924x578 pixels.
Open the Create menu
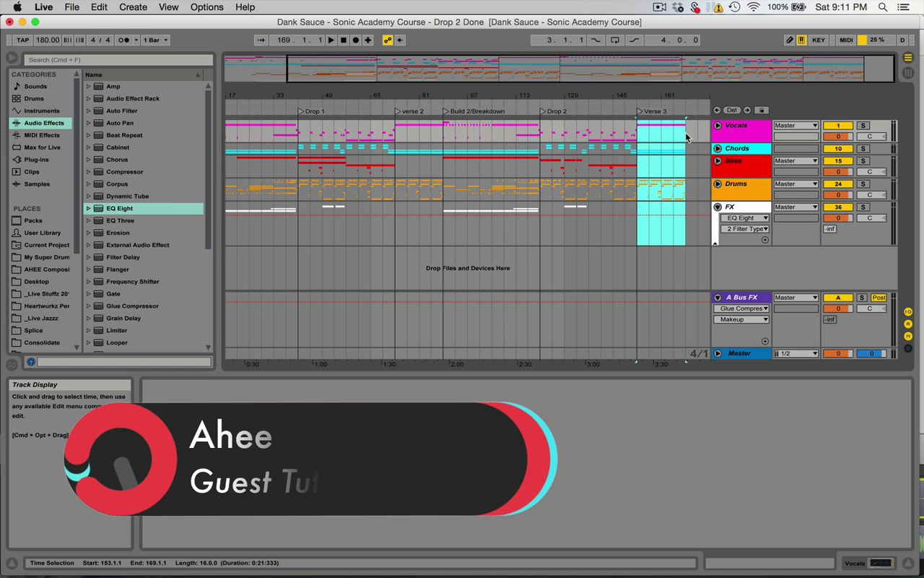pos(133,7)
